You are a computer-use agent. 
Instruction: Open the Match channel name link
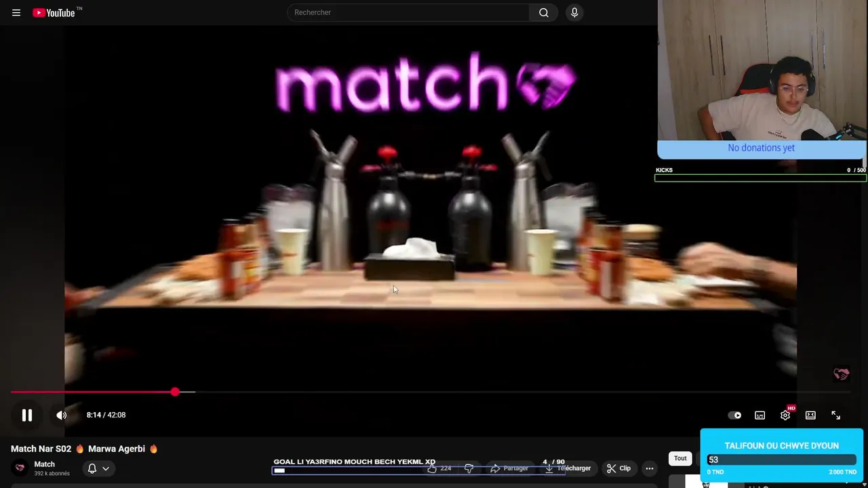click(44, 464)
